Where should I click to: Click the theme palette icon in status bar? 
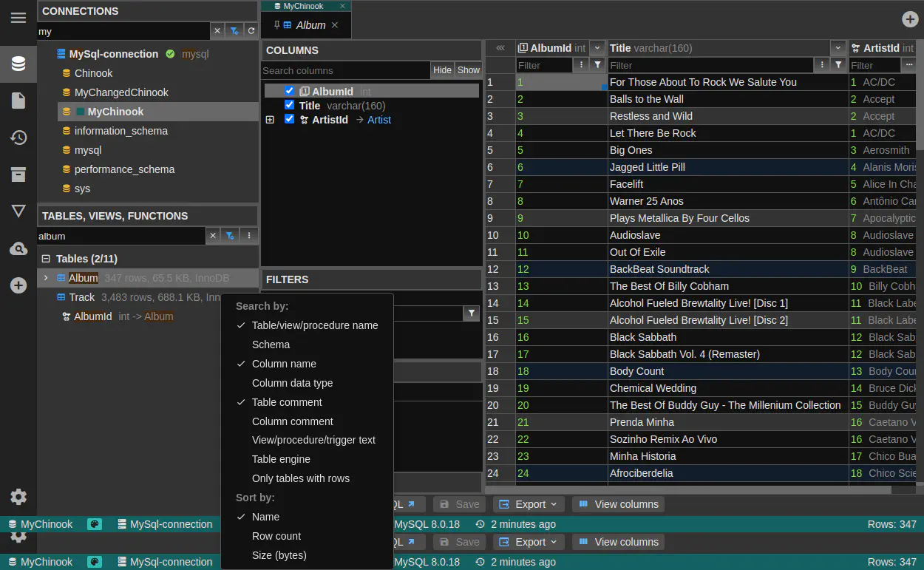(95, 524)
